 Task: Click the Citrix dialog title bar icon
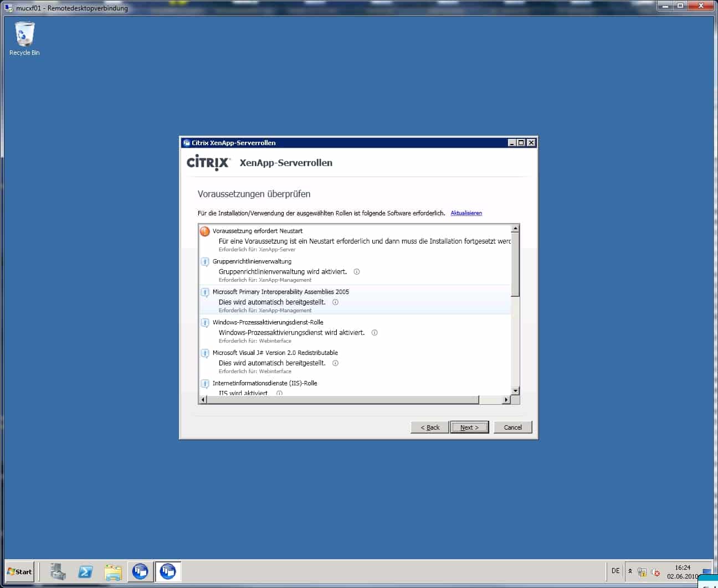(x=187, y=143)
